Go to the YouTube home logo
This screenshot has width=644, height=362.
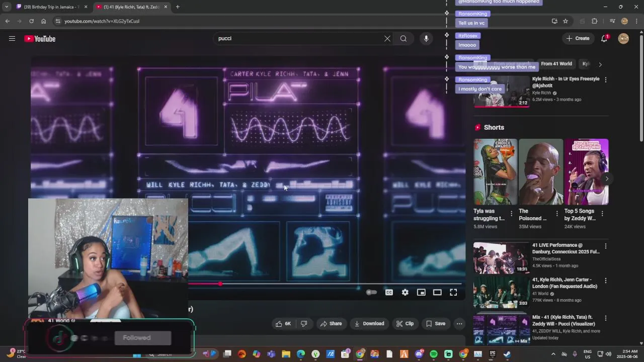pos(40,39)
